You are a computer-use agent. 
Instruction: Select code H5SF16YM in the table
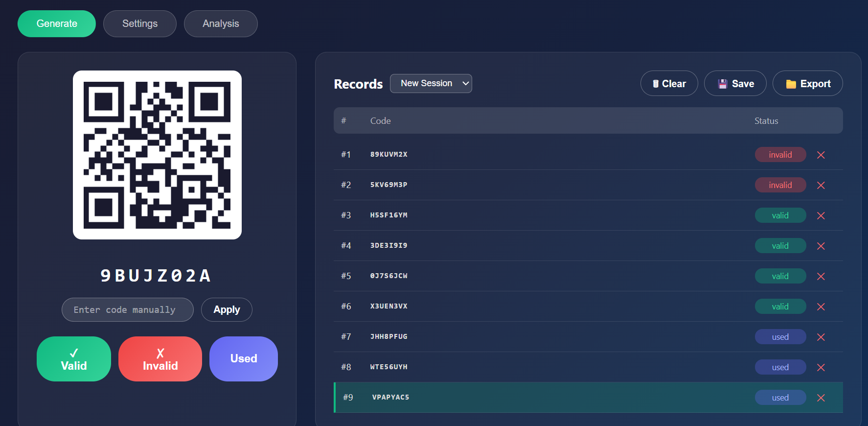pos(389,215)
